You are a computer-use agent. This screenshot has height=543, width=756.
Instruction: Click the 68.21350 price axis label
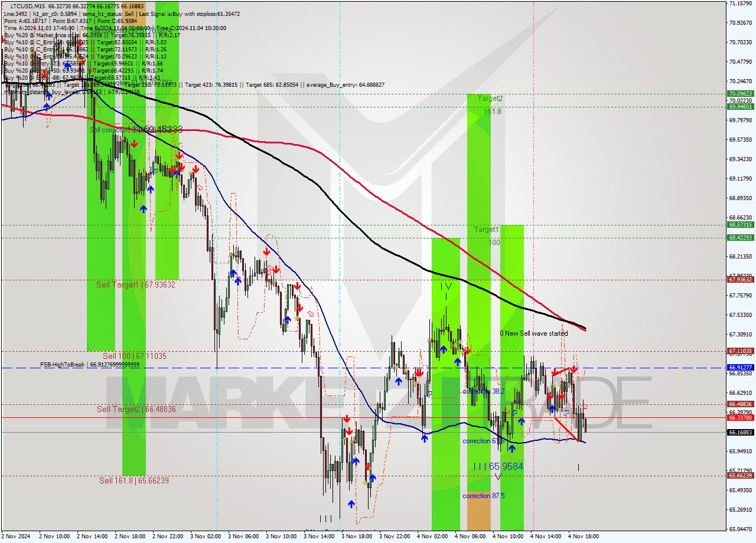740,256
